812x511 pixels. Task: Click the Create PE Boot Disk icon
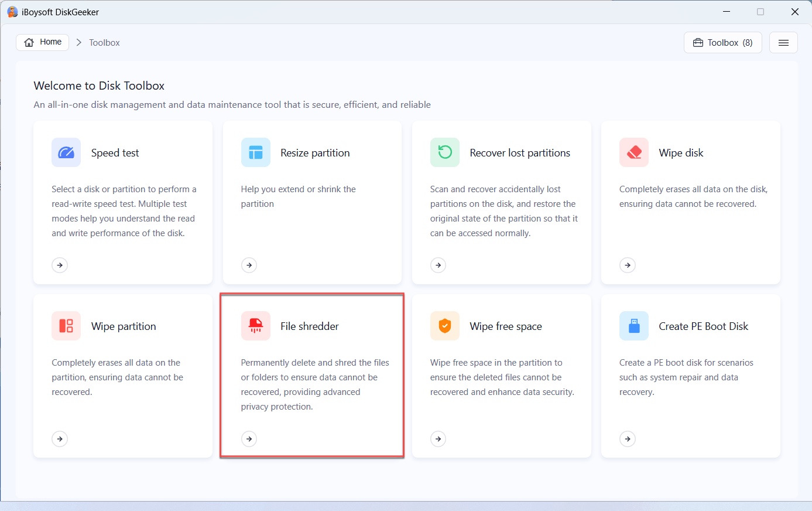[x=634, y=326]
